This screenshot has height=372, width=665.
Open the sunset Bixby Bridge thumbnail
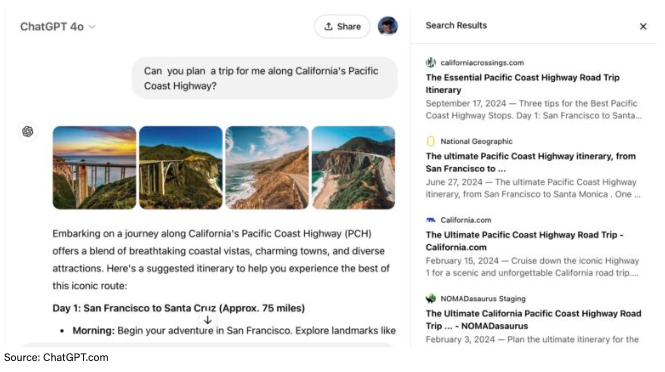(94, 168)
